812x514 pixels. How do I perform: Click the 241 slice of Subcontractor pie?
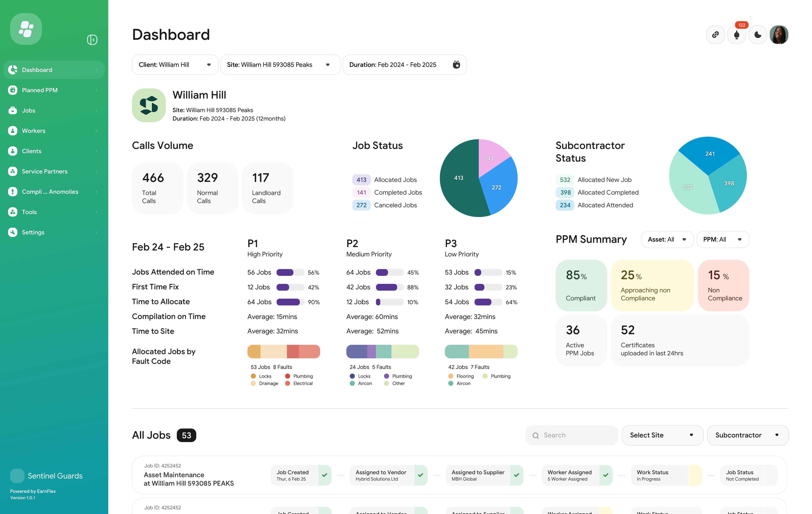tap(710, 154)
